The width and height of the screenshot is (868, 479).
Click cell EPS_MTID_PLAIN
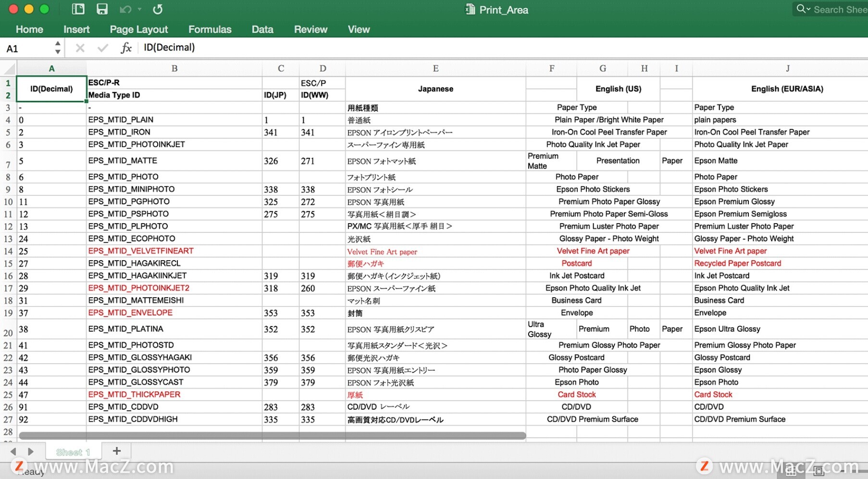pos(174,120)
